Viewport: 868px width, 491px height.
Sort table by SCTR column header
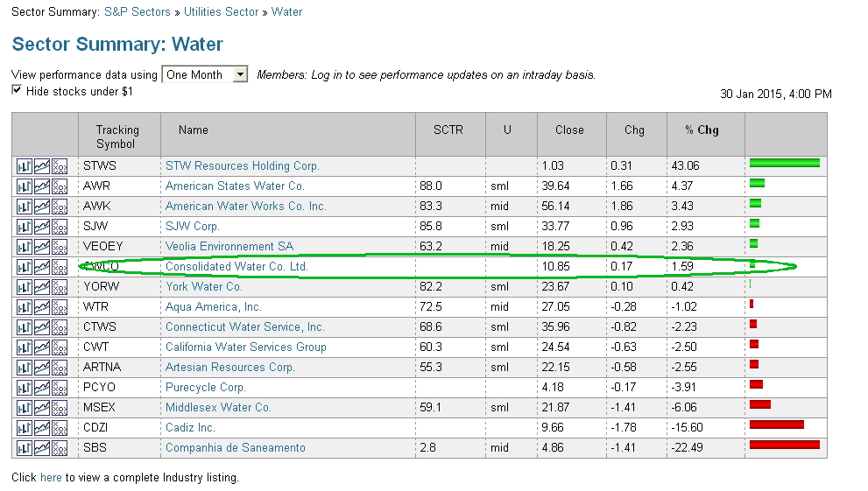(x=448, y=130)
